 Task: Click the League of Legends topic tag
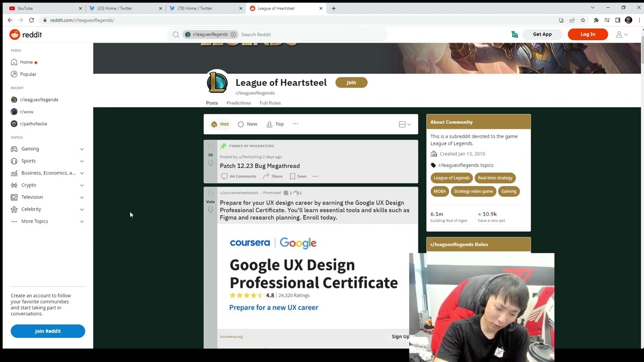tap(451, 177)
